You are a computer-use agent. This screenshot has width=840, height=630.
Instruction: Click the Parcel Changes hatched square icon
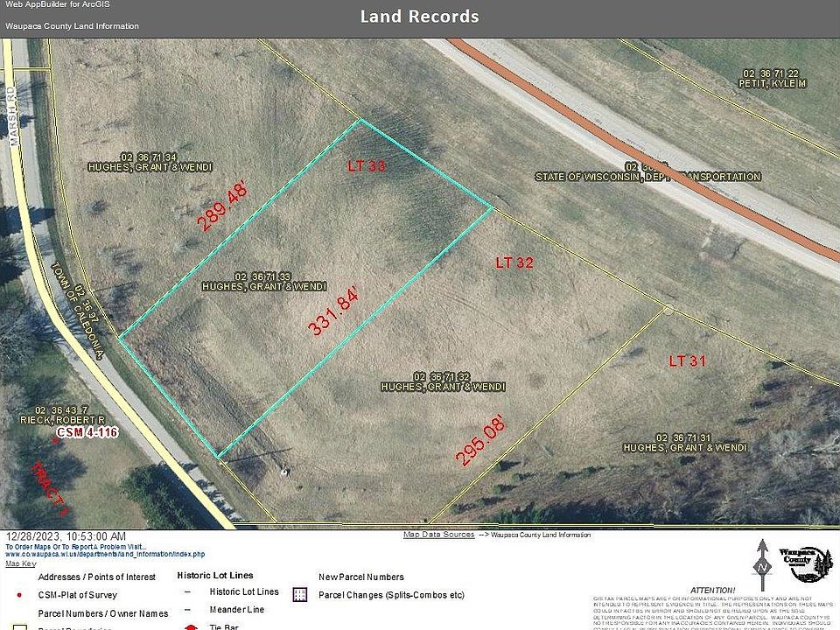click(x=300, y=595)
